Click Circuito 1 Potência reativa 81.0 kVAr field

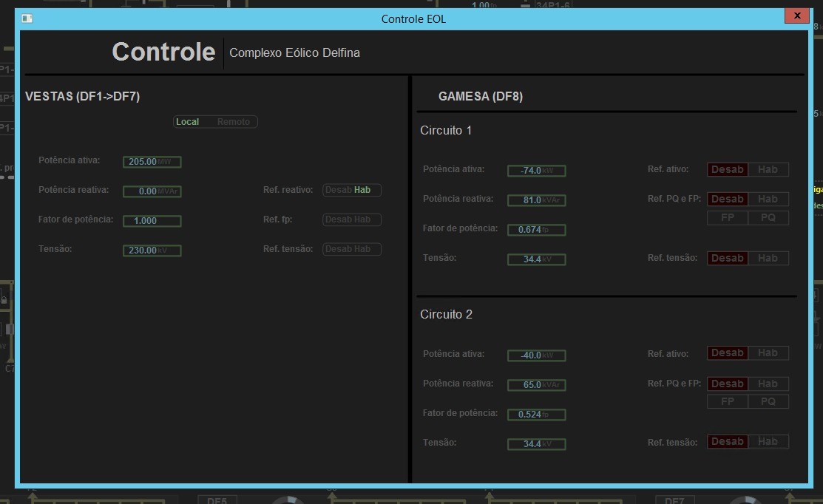click(x=536, y=200)
